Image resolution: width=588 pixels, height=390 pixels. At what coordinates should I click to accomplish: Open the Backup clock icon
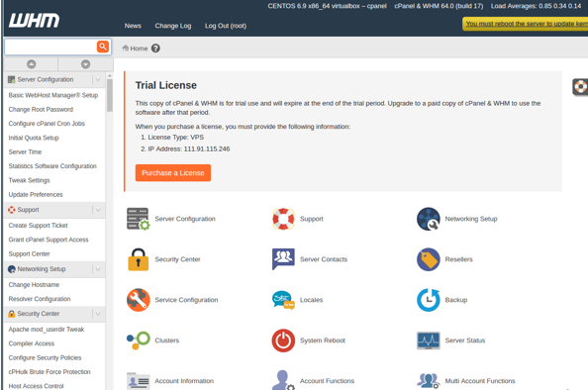(x=429, y=300)
